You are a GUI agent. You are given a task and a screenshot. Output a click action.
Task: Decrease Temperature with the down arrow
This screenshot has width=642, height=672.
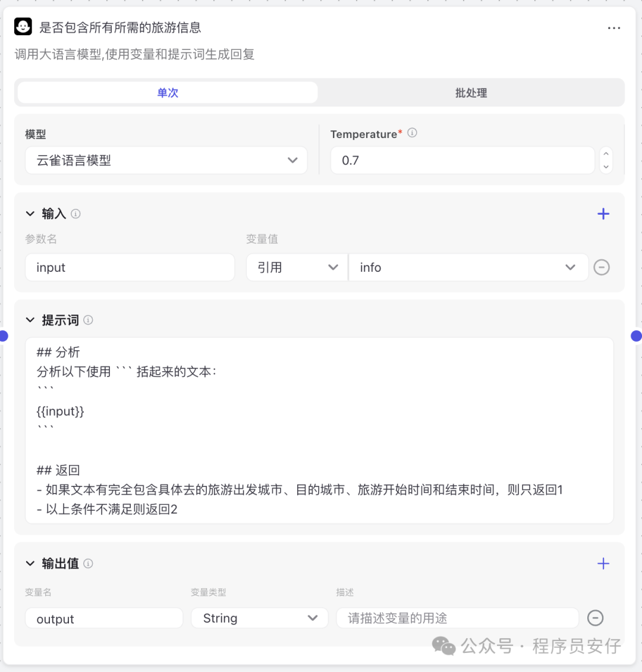[606, 167]
